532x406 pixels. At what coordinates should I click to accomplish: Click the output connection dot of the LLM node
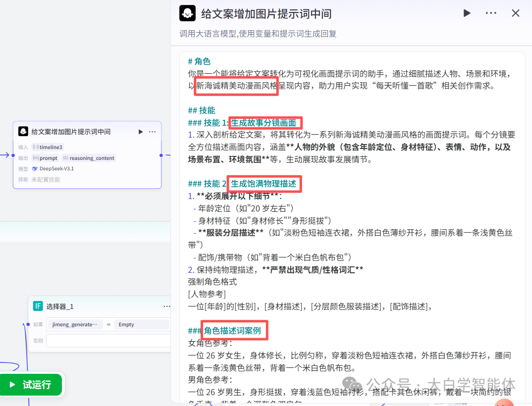[x=161, y=155]
